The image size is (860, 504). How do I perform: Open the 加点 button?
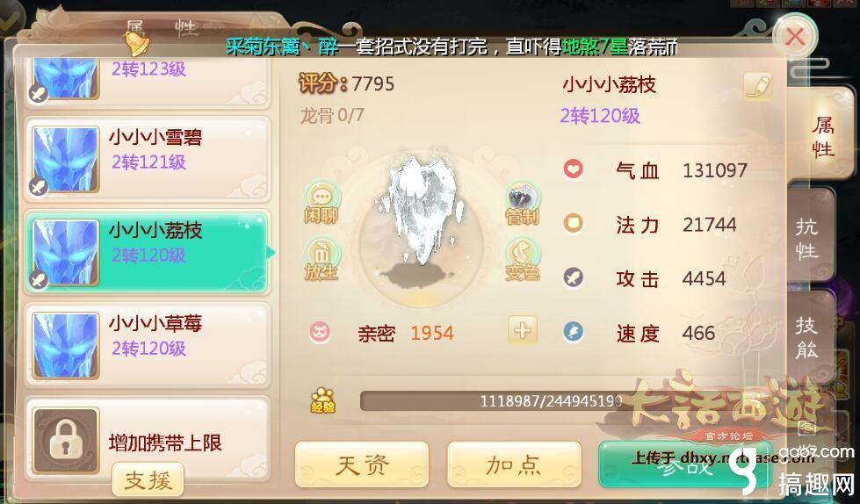pos(514,465)
